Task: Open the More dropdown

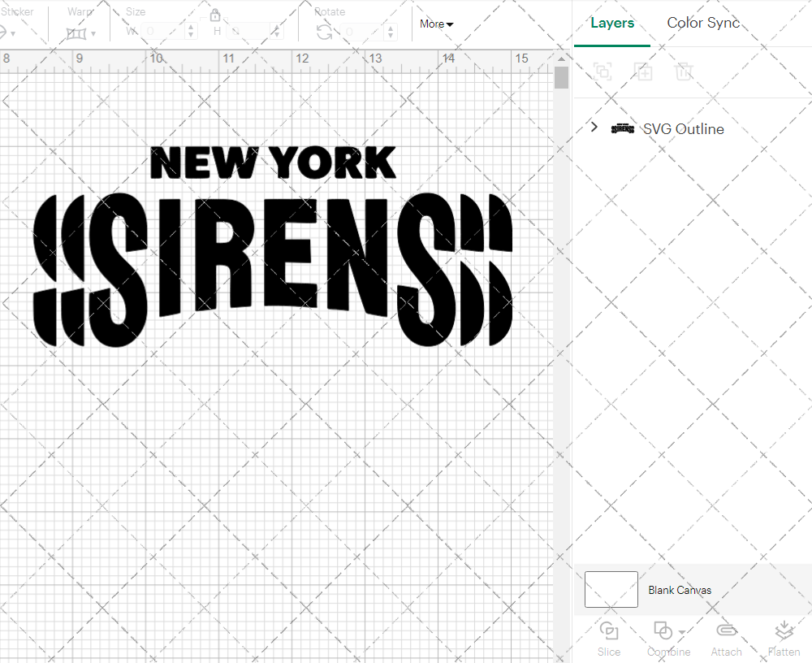Action: pyautogui.click(x=435, y=24)
